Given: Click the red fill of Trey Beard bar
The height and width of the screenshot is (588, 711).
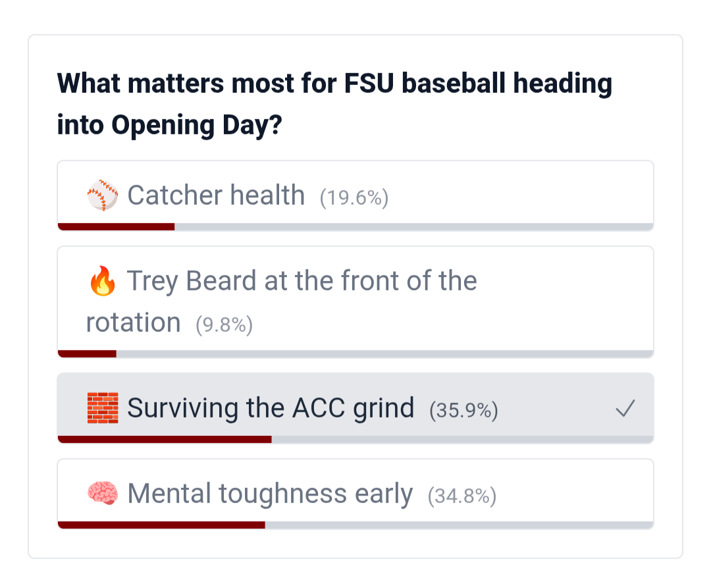Looking at the screenshot, I should click(x=88, y=354).
